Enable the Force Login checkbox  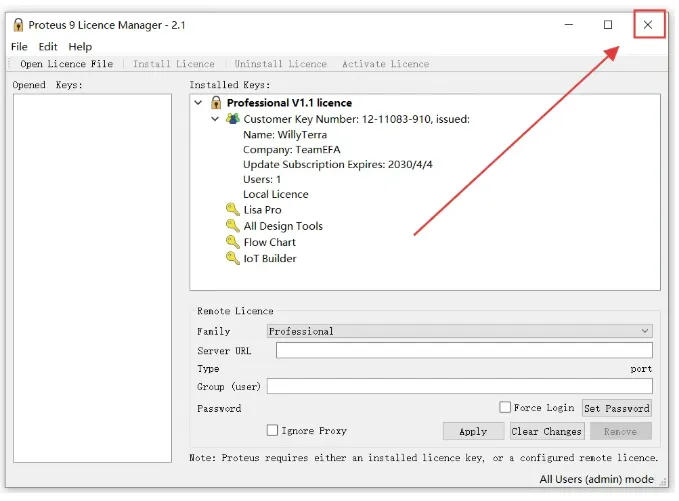[504, 407]
